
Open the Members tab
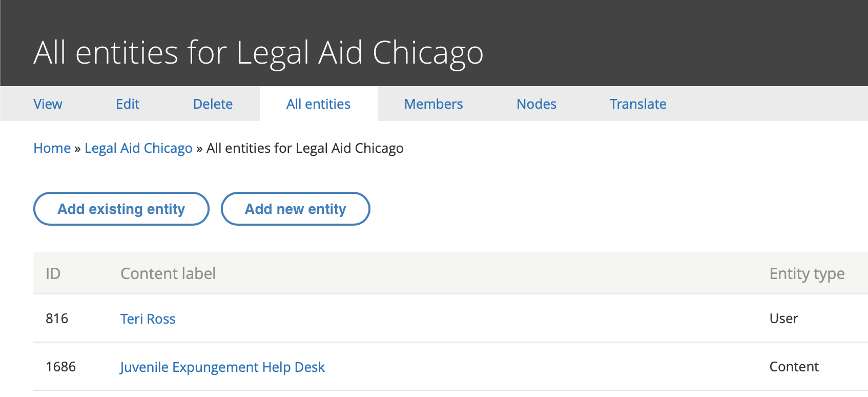433,104
